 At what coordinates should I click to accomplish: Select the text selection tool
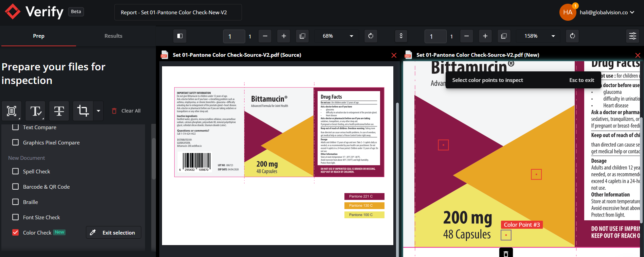coord(35,111)
